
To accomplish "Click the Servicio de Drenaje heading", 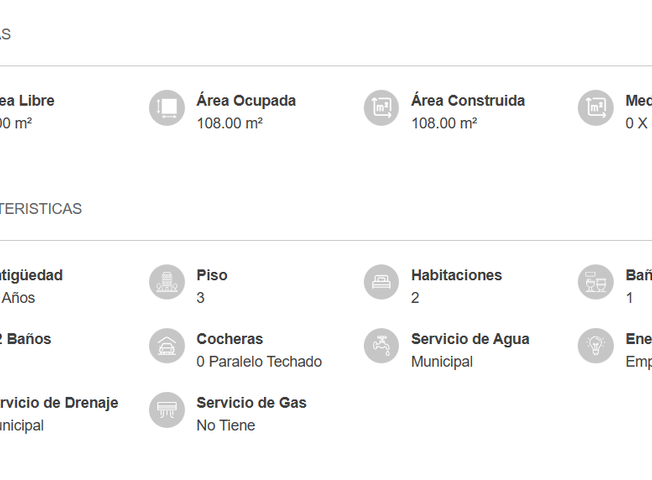I will (58, 403).
